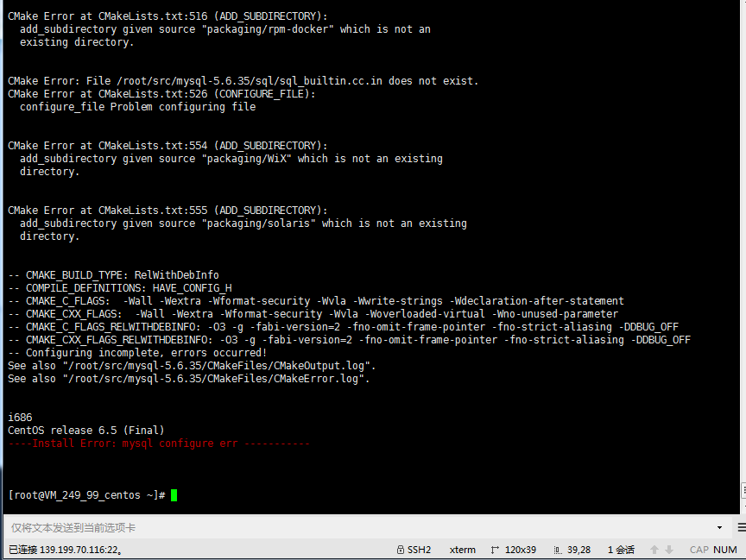746x560 pixels.
Task: Click the 'CentOS release 6.5 (Final)' line
Action: pyautogui.click(x=86, y=431)
